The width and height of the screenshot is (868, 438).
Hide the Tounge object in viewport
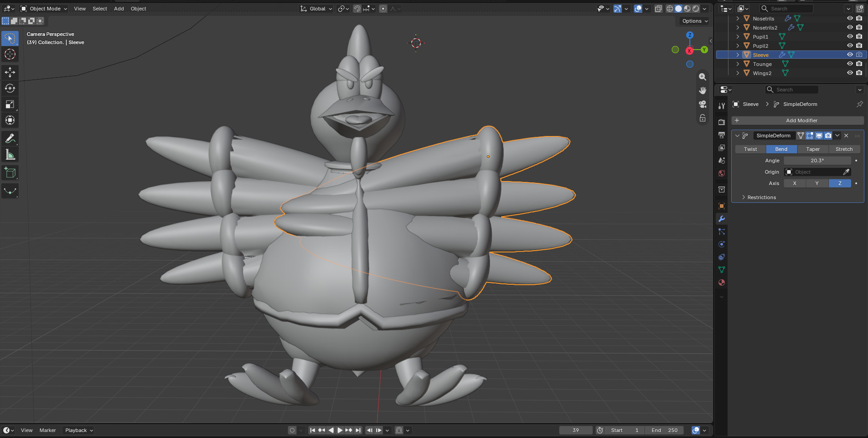850,64
